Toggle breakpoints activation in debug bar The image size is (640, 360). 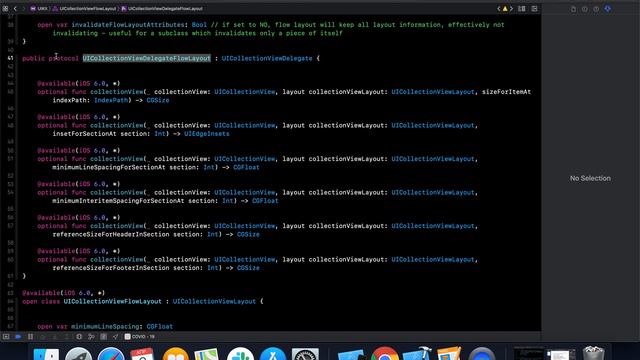pos(18,337)
